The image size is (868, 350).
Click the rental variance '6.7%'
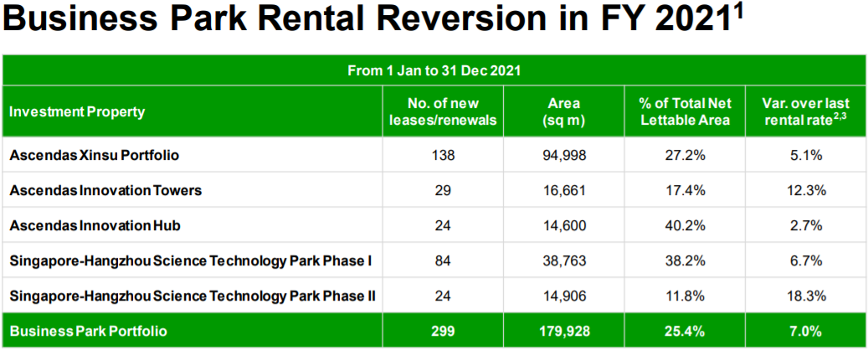806,261
